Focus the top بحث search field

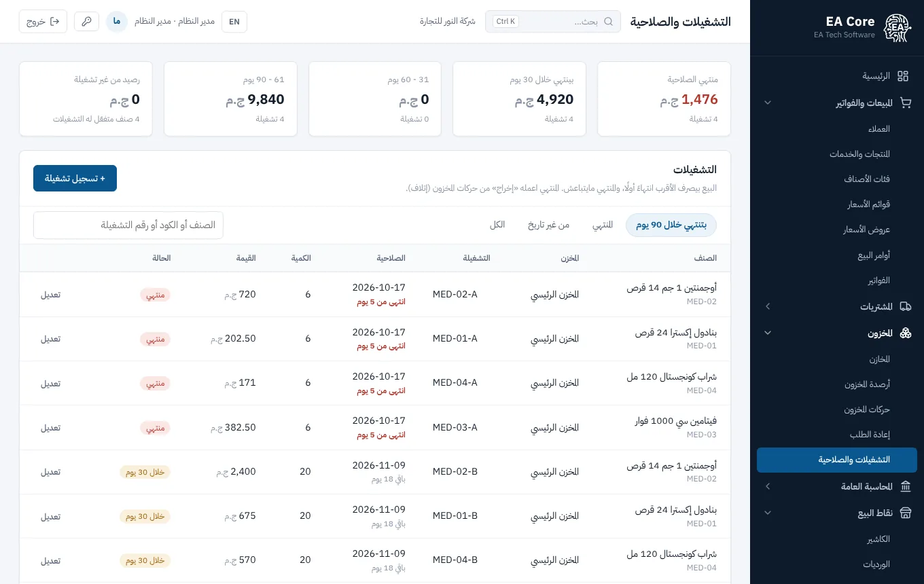pyautogui.click(x=553, y=22)
